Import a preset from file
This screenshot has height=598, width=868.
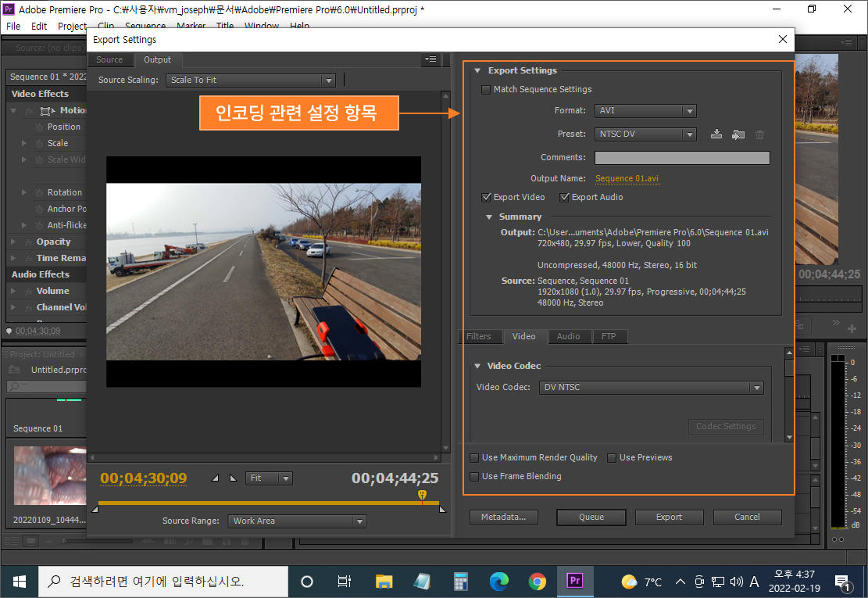[738, 134]
